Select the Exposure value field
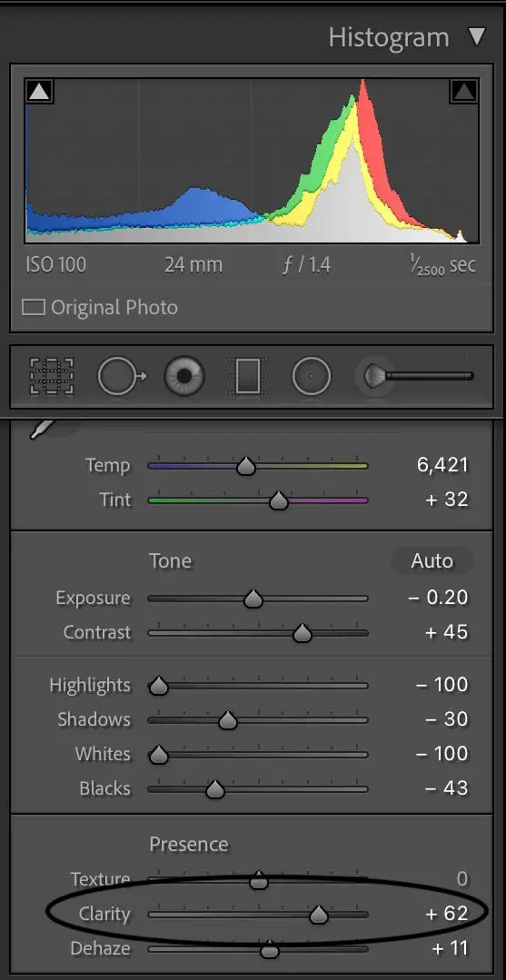Viewport: 506px width, 980px height. [438, 598]
